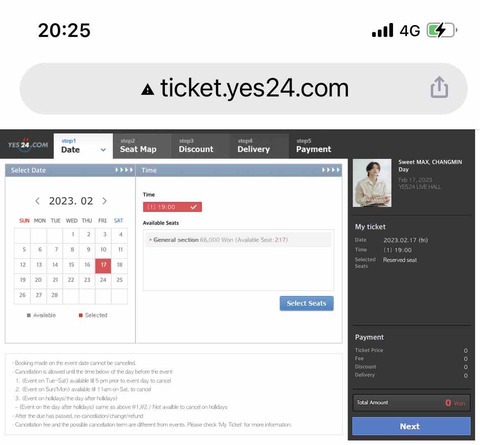The image size is (480, 445).
Task: Open the ticket.yes24.com address bar
Action: coord(244,88)
